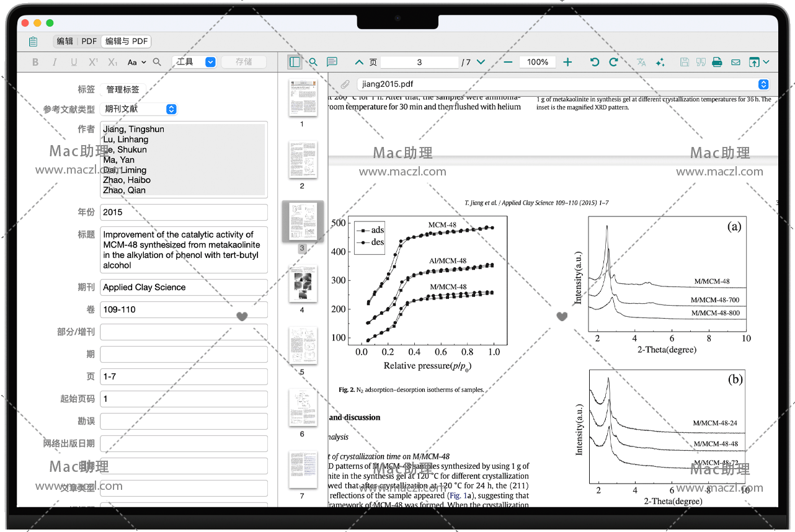Zoom in with the plus icon

point(567,62)
